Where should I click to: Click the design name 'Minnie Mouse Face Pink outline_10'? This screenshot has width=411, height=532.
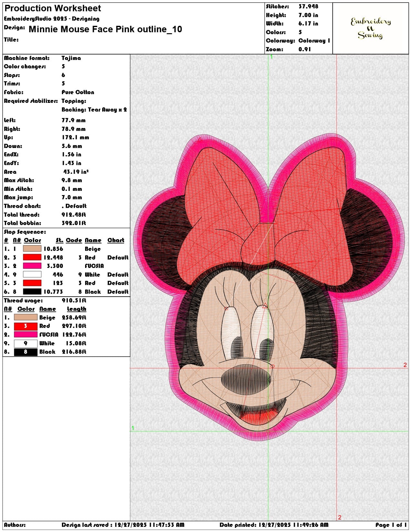pos(105,29)
